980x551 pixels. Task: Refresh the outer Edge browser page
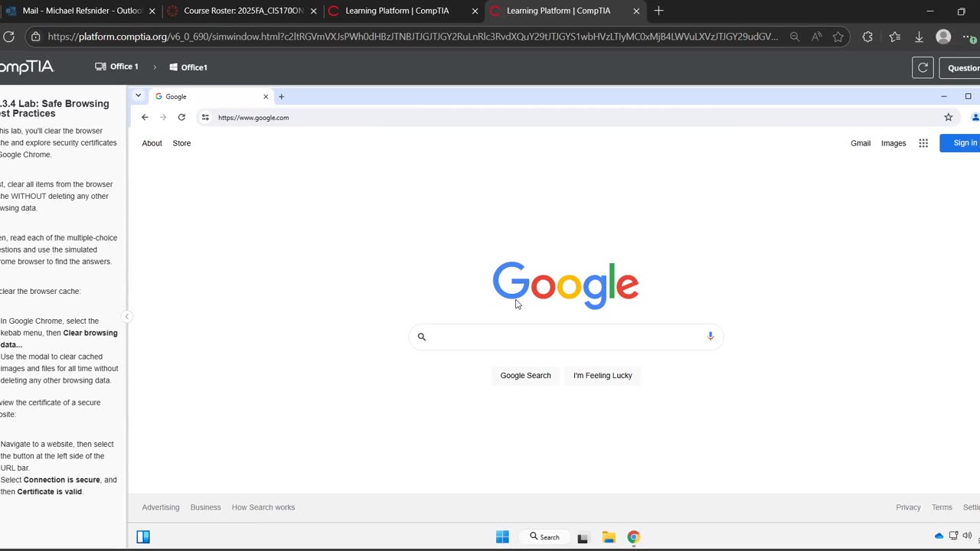[9, 36]
